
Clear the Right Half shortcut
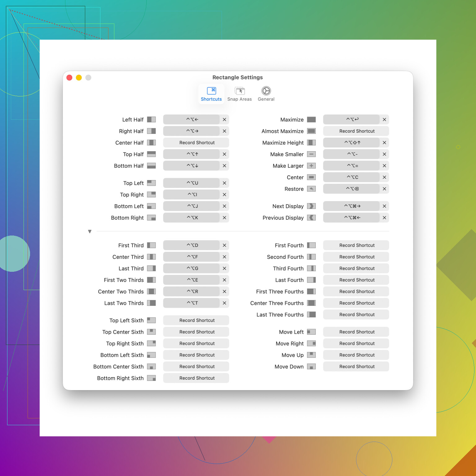coord(224,131)
